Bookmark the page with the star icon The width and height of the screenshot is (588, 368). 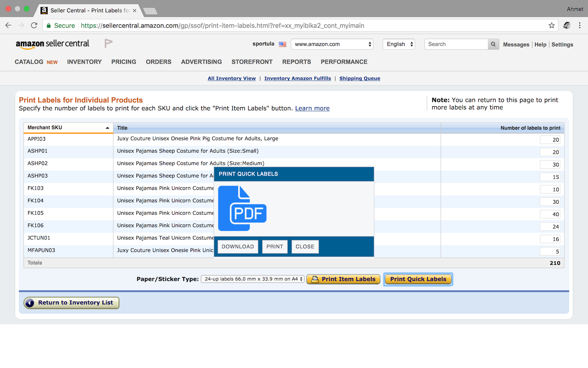point(552,25)
